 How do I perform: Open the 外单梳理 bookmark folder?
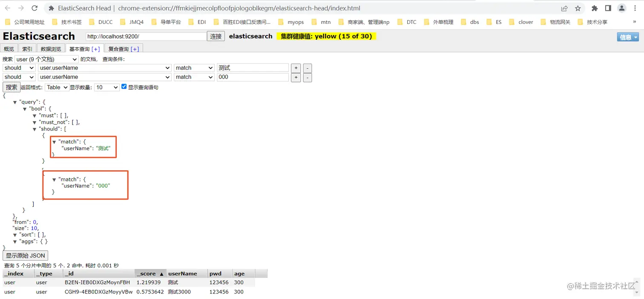pos(439,22)
